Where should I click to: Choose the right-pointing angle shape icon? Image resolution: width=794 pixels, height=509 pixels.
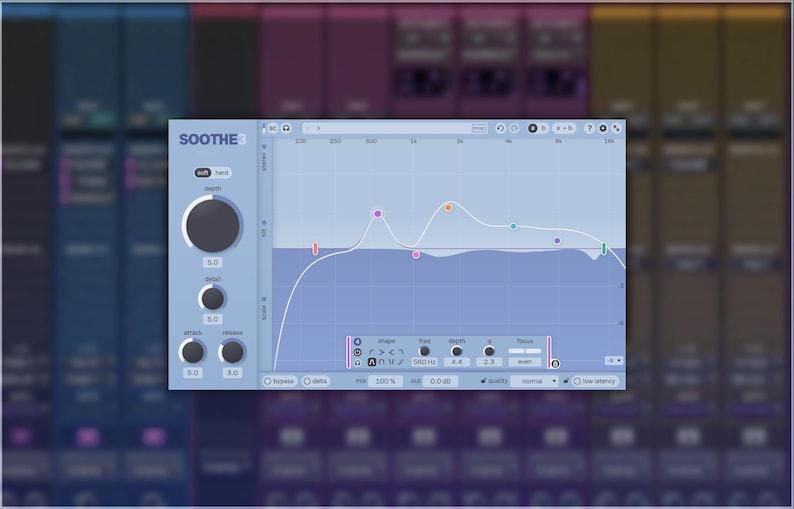point(382,352)
